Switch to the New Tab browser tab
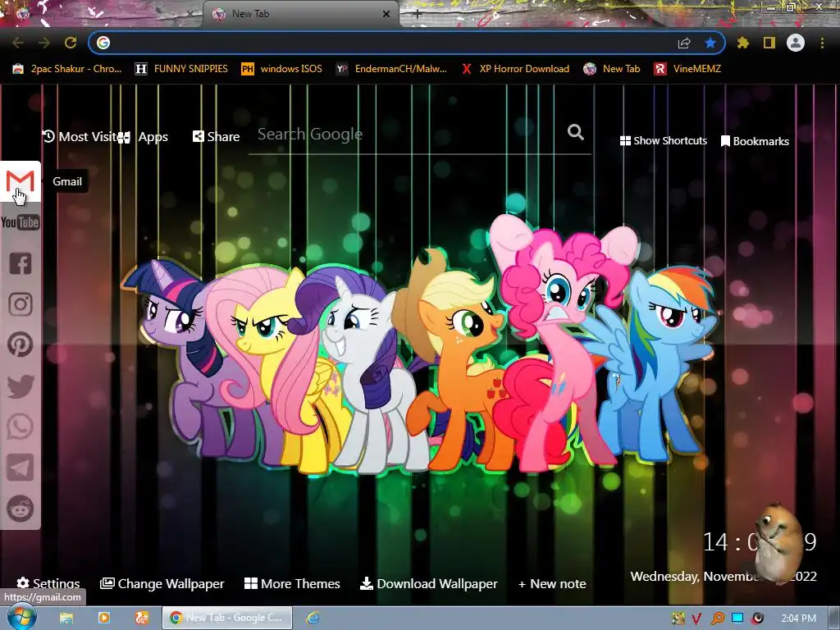This screenshot has width=840, height=630. pyautogui.click(x=300, y=15)
